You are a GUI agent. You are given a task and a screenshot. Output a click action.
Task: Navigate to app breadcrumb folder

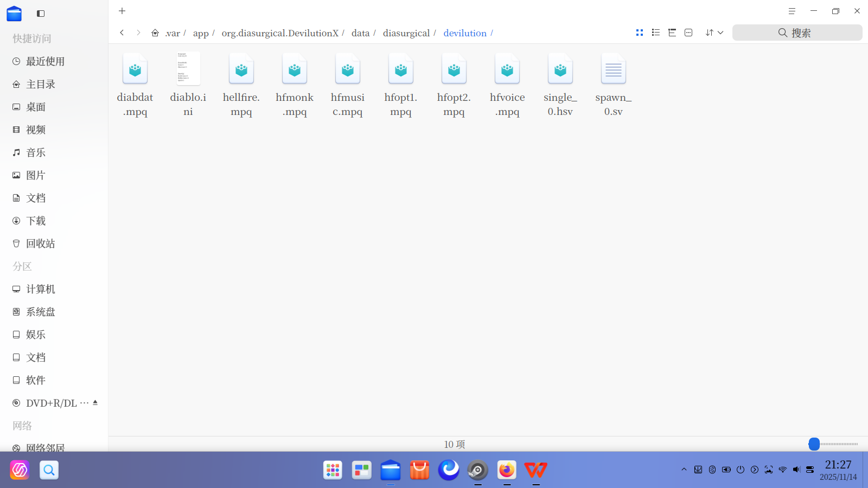pos(201,33)
